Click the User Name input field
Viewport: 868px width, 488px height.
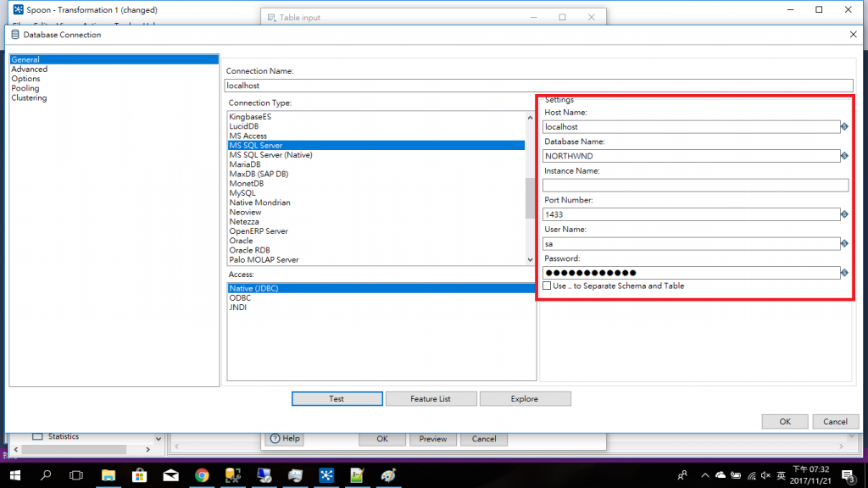coord(692,243)
